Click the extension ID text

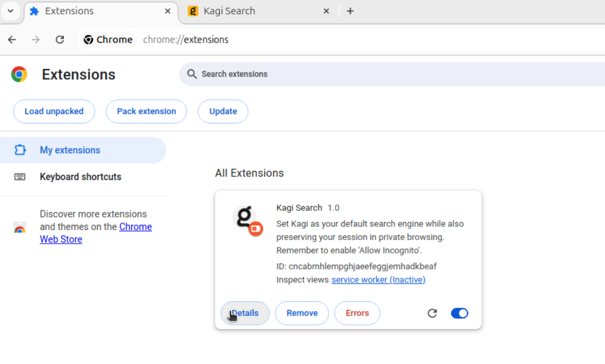pyautogui.click(x=357, y=266)
